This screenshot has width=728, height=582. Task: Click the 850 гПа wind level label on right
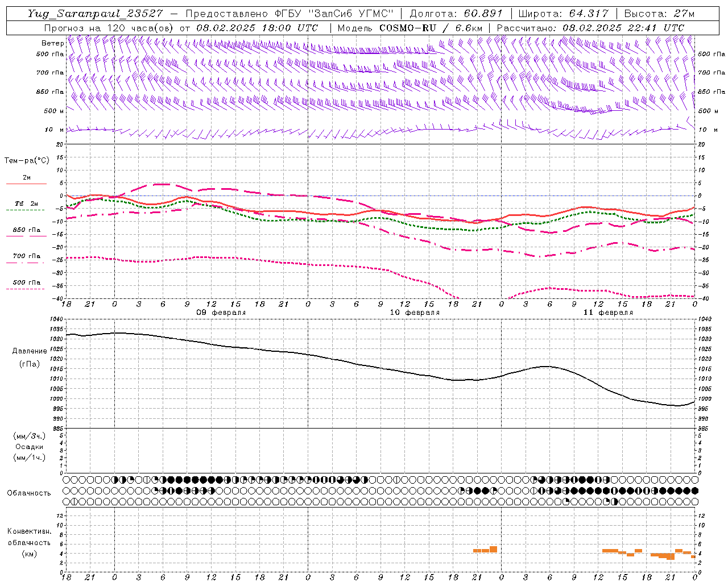coord(712,92)
